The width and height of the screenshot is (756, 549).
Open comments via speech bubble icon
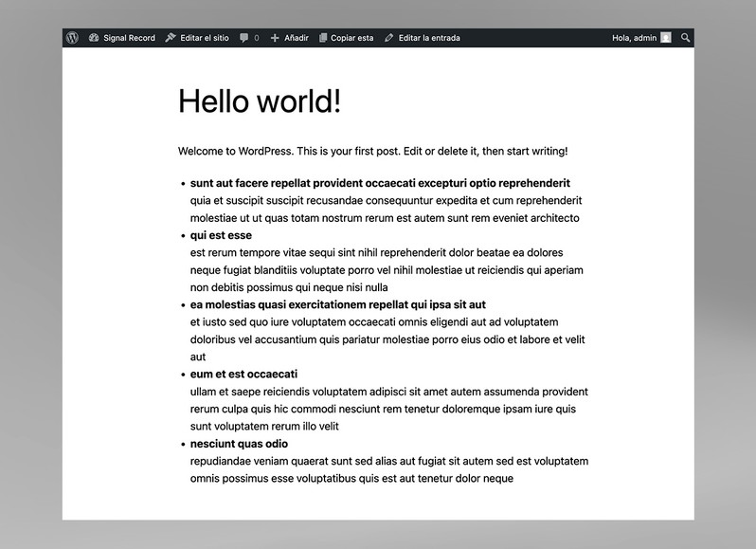point(244,38)
